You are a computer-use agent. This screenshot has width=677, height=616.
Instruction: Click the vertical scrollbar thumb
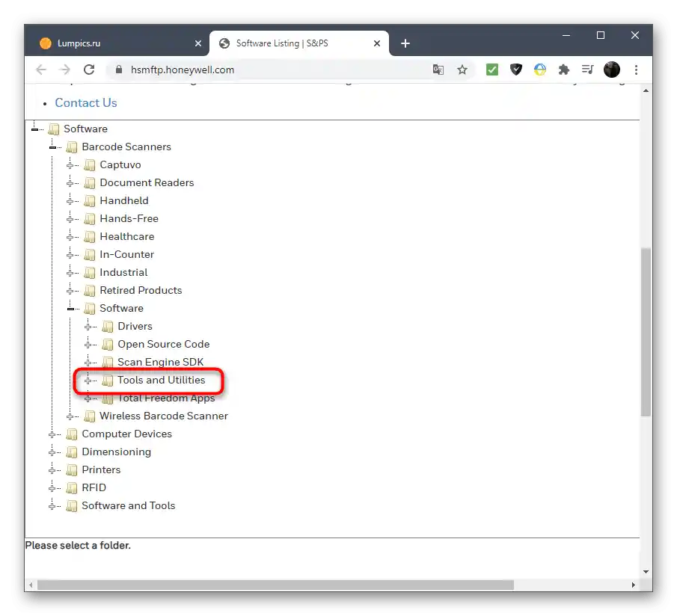pos(646,332)
